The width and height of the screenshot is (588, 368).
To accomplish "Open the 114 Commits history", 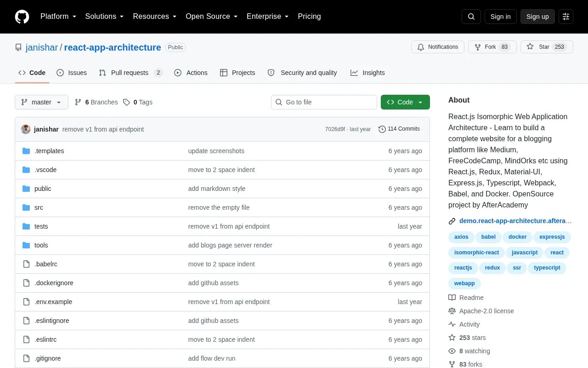I will [x=399, y=129].
